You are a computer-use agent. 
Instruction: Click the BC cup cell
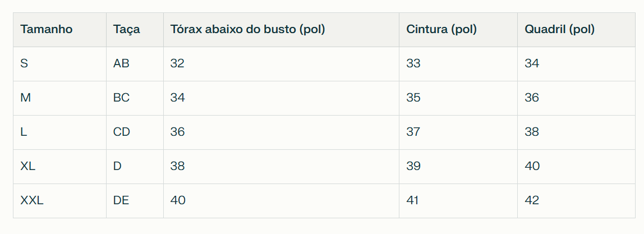click(121, 98)
